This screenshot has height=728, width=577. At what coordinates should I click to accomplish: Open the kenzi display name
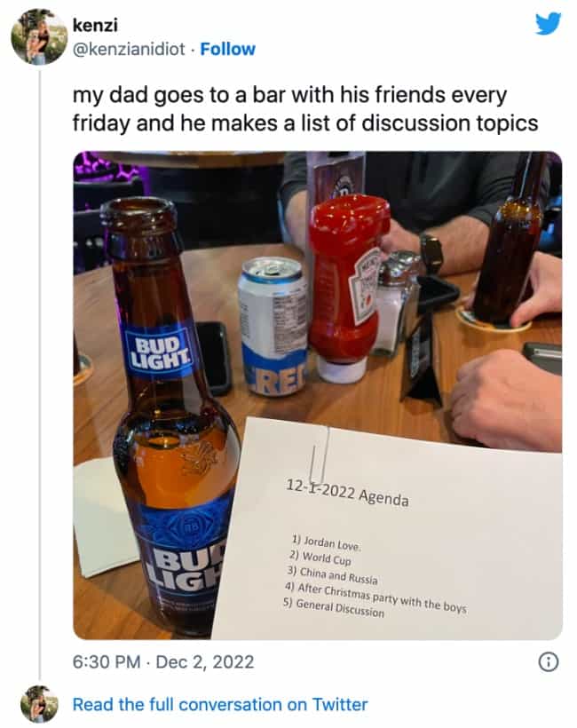(x=95, y=25)
